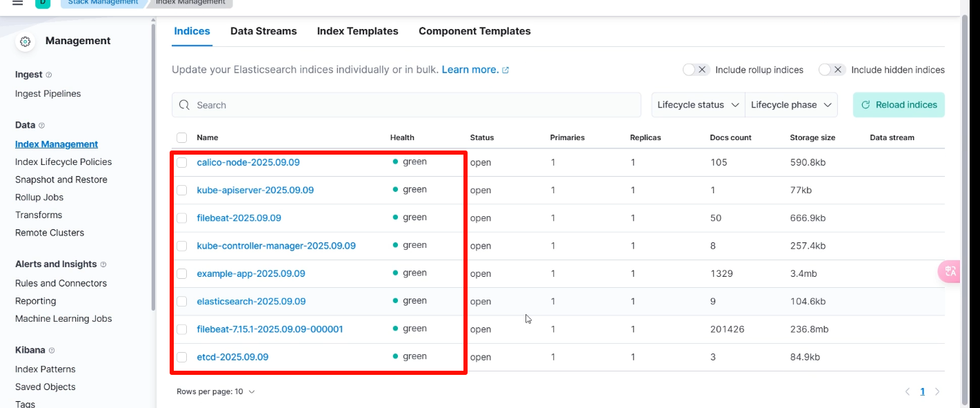The width and height of the screenshot is (980, 408).
Task: Check the box for filebeat-2025.09.09 index
Action: tap(182, 218)
